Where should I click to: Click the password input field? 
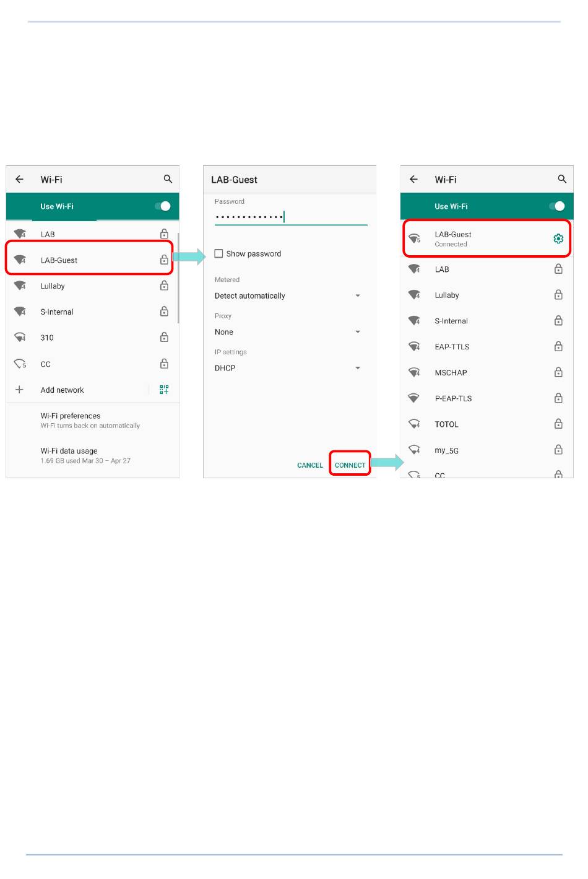coord(290,217)
